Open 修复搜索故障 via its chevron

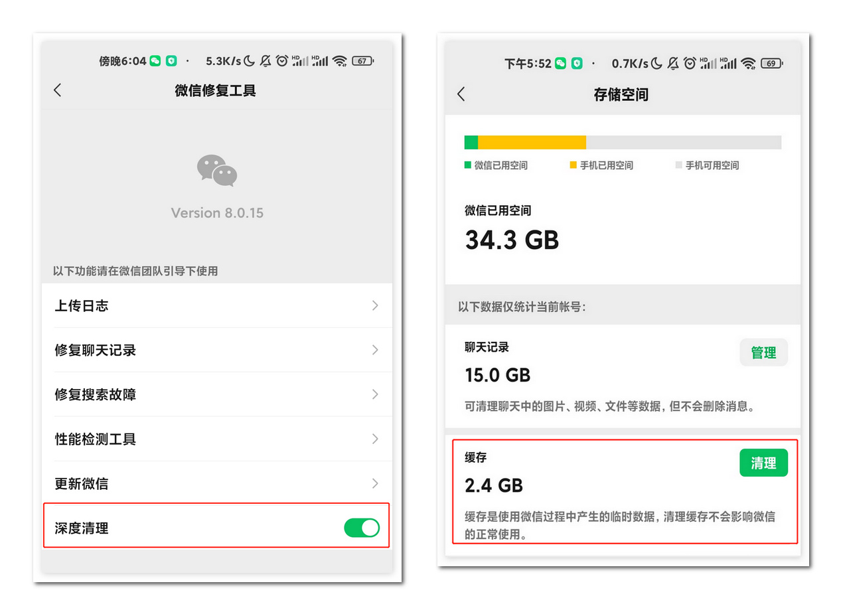click(x=375, y=394)
